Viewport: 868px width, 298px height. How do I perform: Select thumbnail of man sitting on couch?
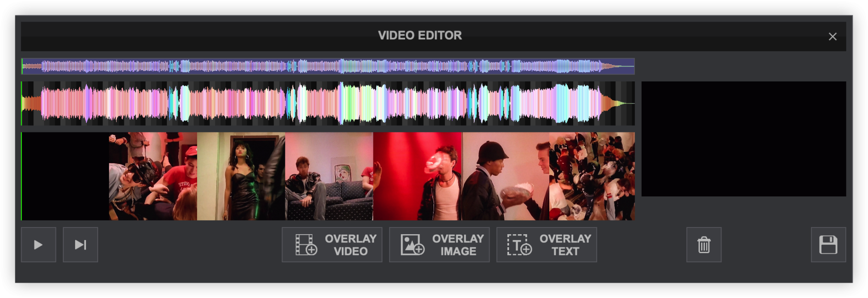coord(329,176)
